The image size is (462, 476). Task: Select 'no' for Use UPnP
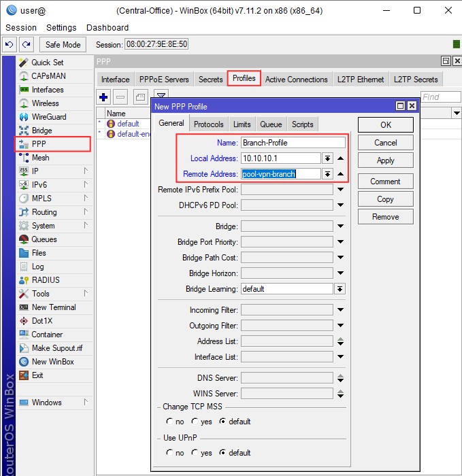[x=169, y=453]
